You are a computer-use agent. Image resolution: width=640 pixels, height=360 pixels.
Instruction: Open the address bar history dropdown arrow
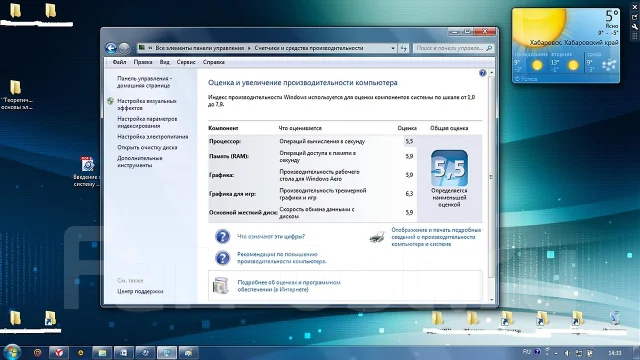(393, 48)
